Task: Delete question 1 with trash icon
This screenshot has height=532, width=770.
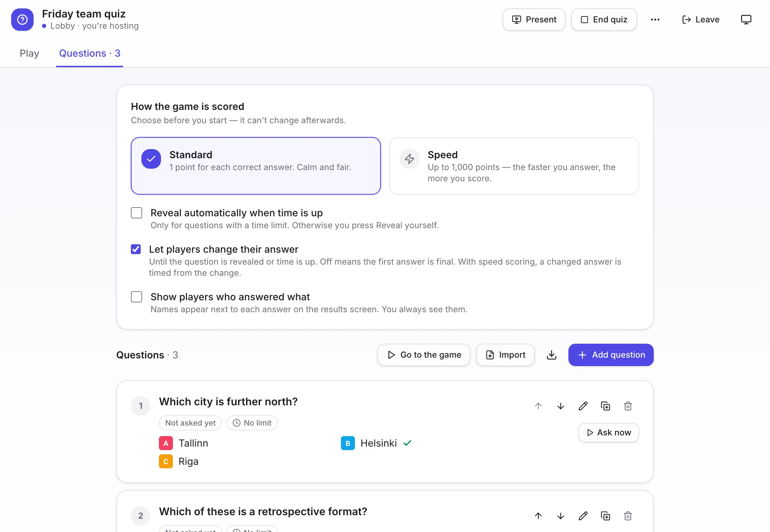Action: 628,406
